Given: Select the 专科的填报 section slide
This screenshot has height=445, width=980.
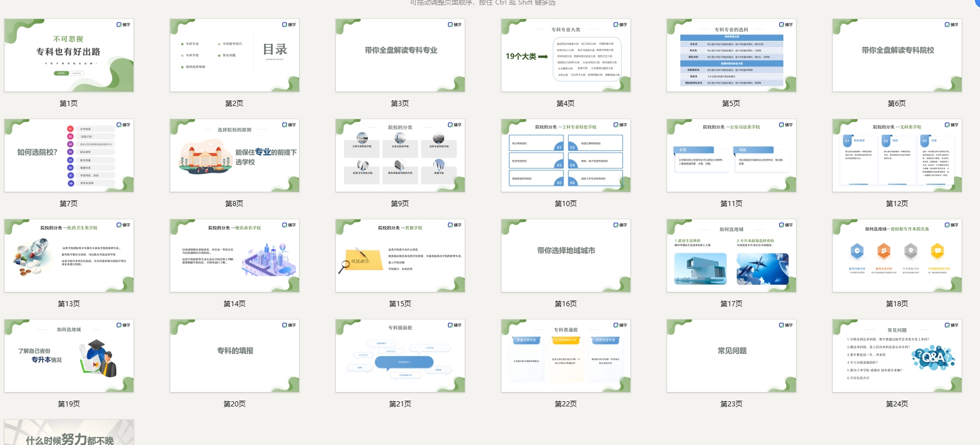Looking at the screenshot, I should 235,356.
